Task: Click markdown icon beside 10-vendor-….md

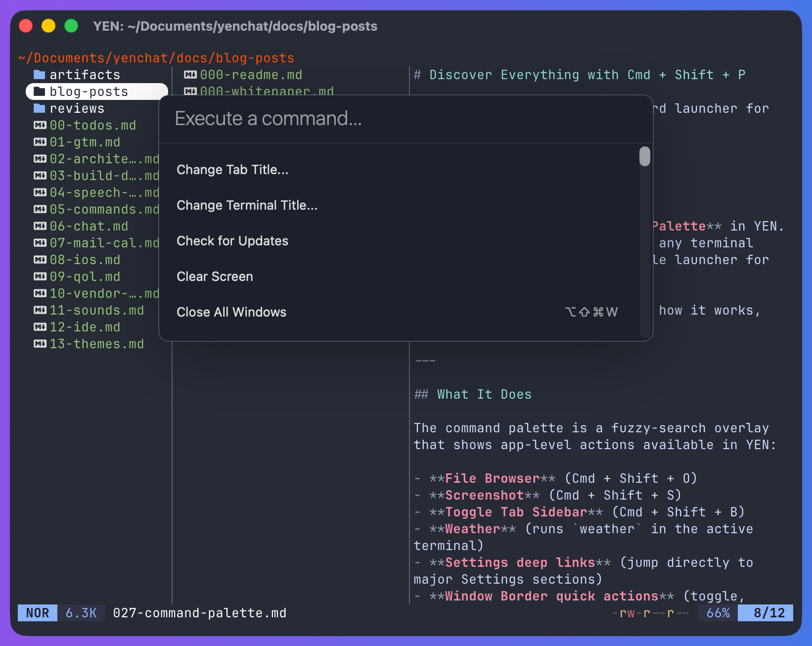Action: [x=40, y=293]
